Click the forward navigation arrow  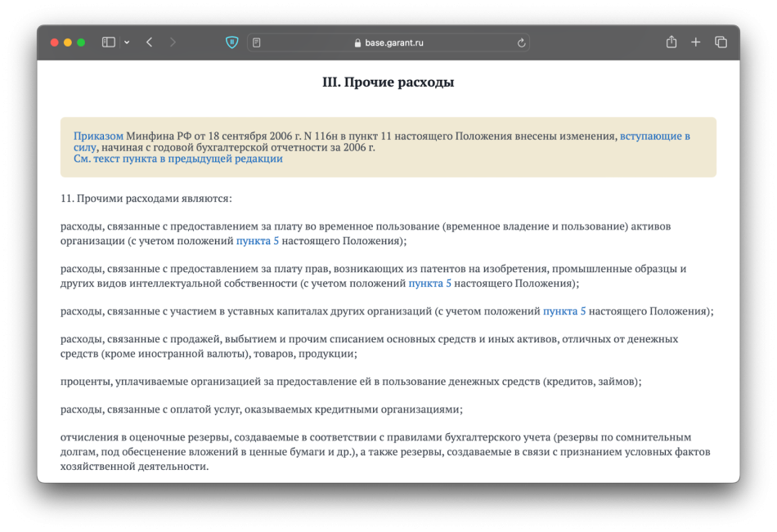(x=173, y=42)
